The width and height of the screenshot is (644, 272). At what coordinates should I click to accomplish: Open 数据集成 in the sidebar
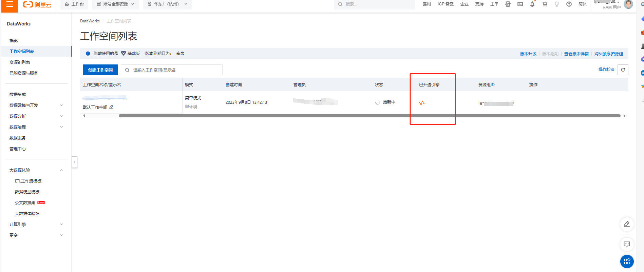pyautogui.click(x=18, y=95)
